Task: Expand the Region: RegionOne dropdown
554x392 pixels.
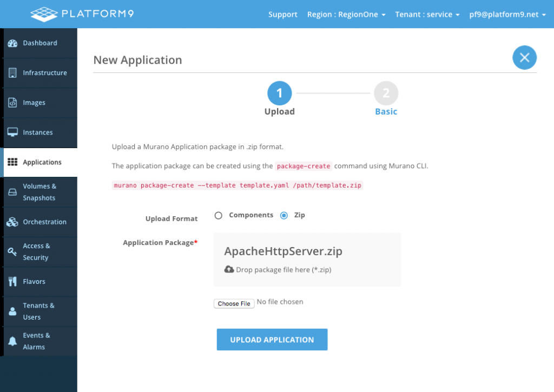Action: 346,15
